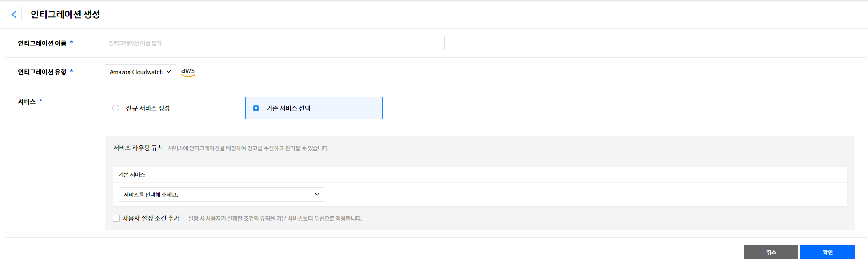Select the 신규 서비스 생성 radio option
Image resolution: width=868 pixels, height=264 pixels.
pos(116,108)
